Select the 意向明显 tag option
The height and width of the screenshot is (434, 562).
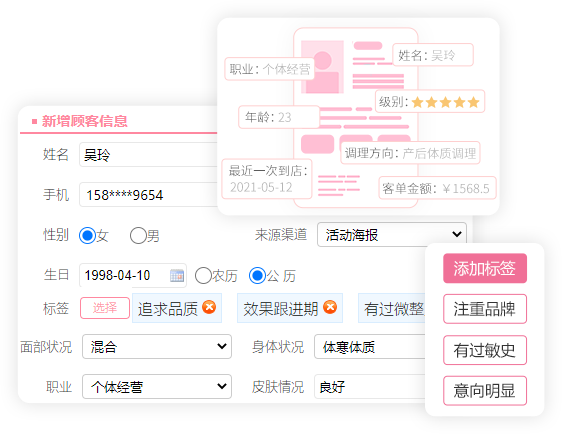485,391
